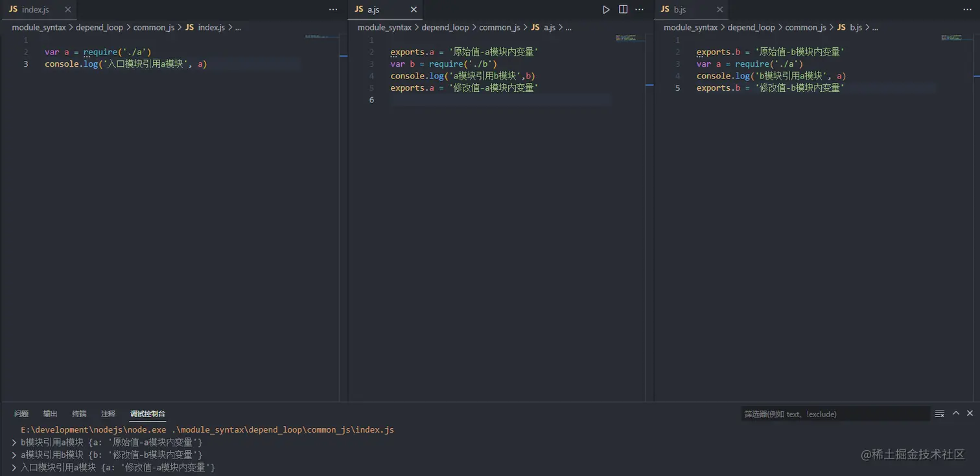
Task: Close the bottom panel
Action: click(x=970, y=413)
